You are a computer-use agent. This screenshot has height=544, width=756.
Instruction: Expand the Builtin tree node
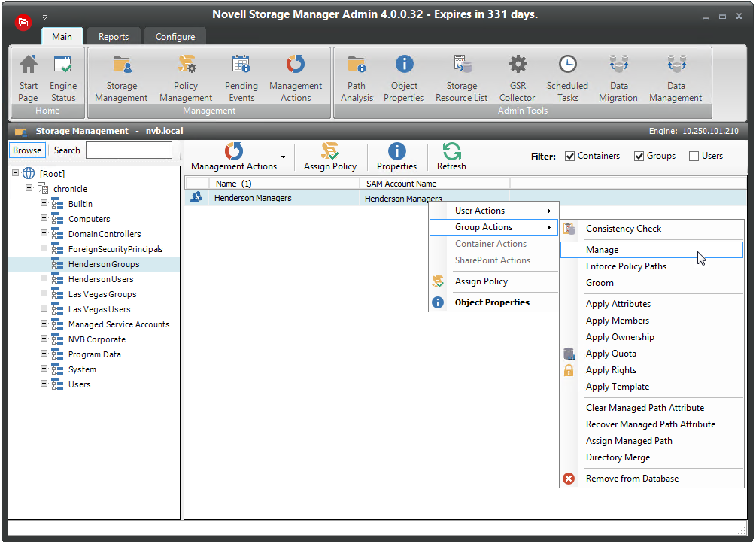(x=44, y=204)
